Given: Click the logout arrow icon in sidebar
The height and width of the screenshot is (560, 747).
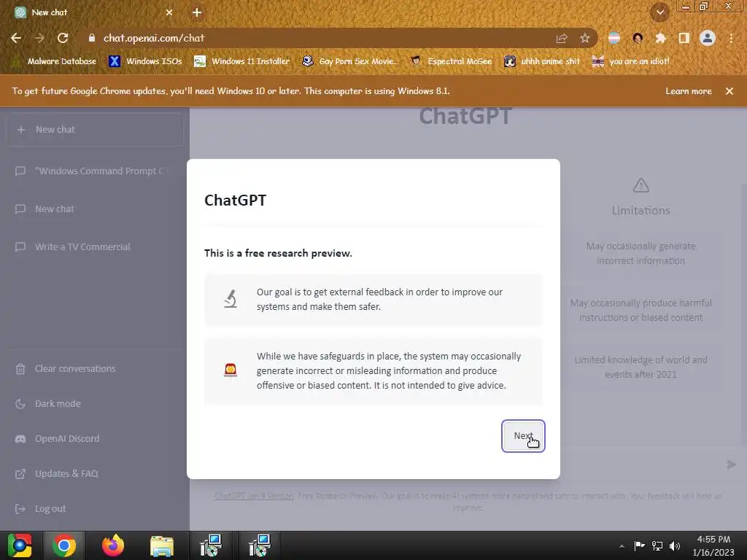Looking at the screenshot, I should point(20,508).
